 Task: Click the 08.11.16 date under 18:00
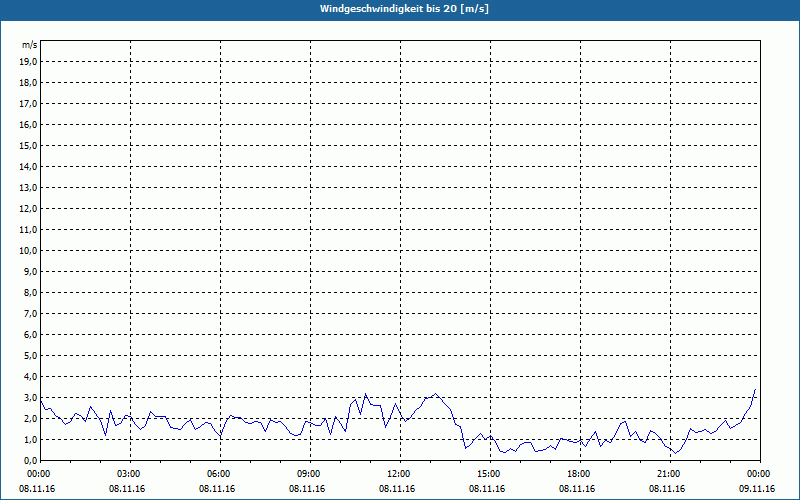577,489
